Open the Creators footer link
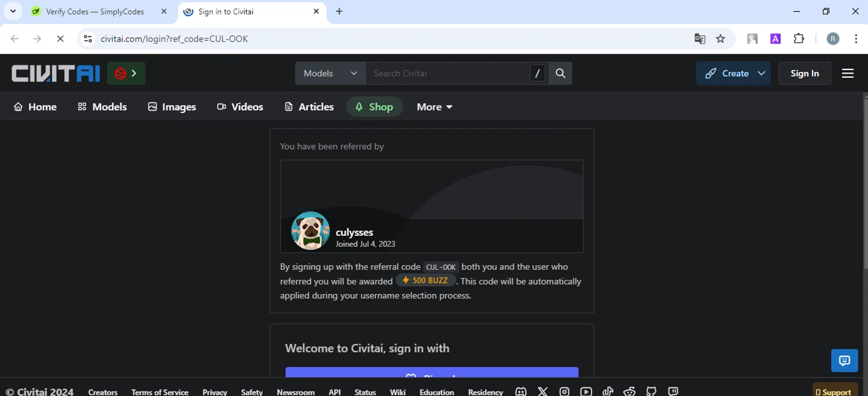The image size is (868, 396). (102, 392)
